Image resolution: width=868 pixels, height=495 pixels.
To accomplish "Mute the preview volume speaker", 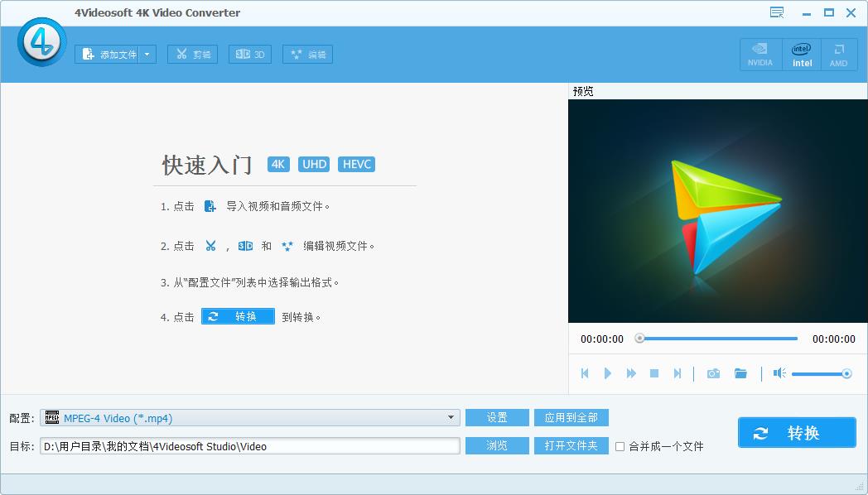I will pyautogui.click(x=779, y=374).
